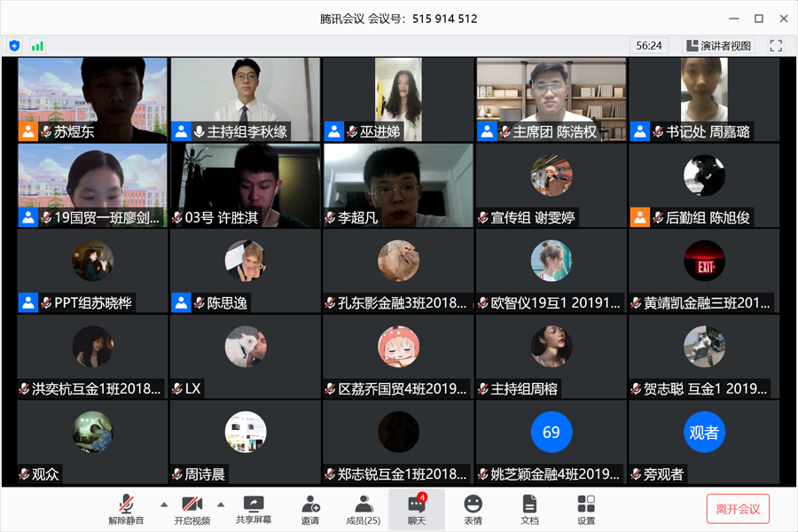Image resolution: width=798 pixels, height=532 pixels.
Task: Start Share Screen (共享屏幕)
Action: pyautogui.click(x=254, y=509)
